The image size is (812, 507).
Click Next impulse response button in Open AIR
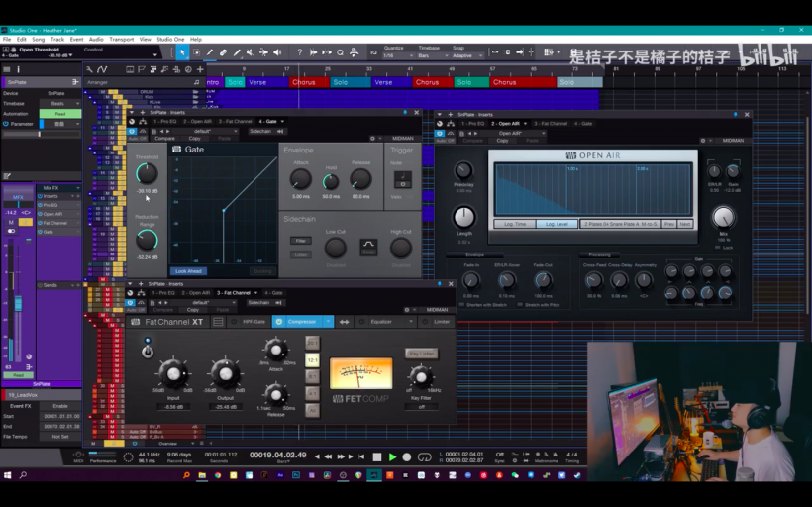(684, 224)
